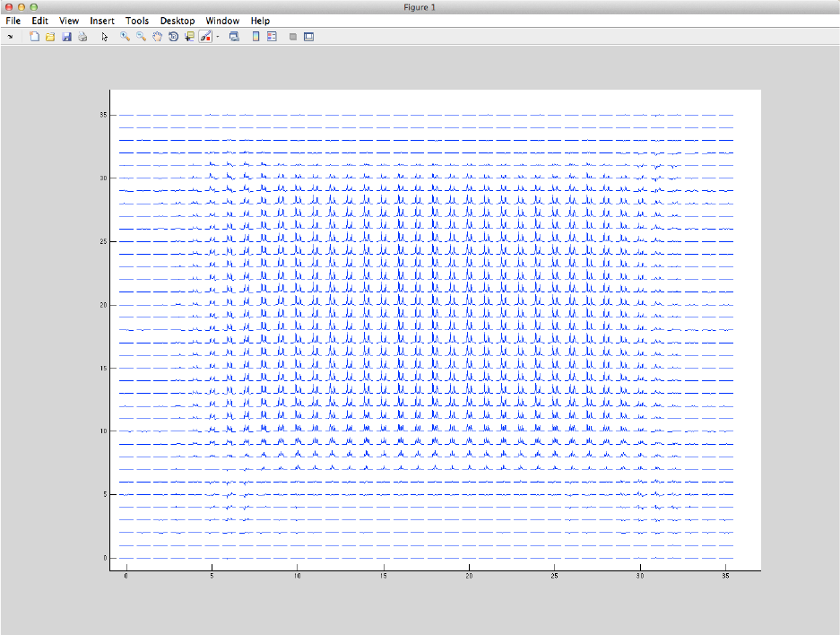The height and width of the screenshot is (635, 840).
Task: Activate the Zoom Out magnifier tool
Action: click(x=141, y=37)
